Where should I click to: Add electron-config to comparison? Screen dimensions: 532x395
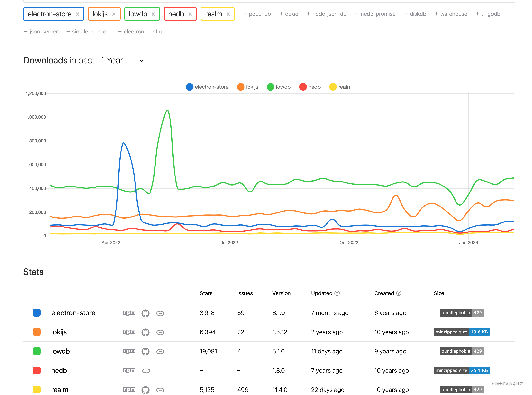pos(140,32)
